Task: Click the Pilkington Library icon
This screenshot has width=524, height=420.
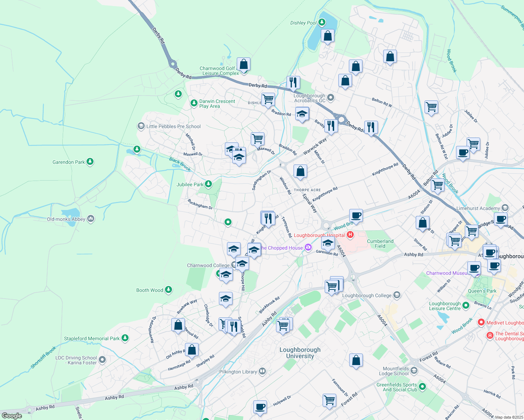Action: pyautogui.click(x=262, y=372)
